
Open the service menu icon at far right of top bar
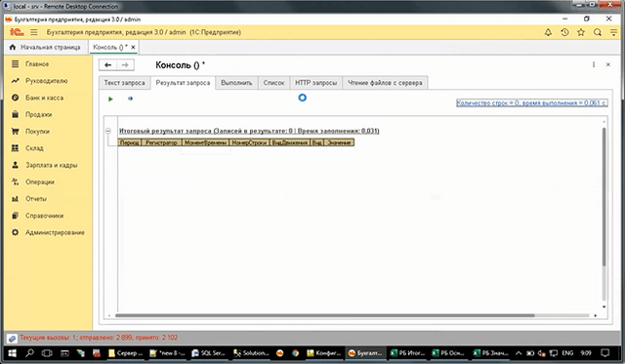click(613, 32)
